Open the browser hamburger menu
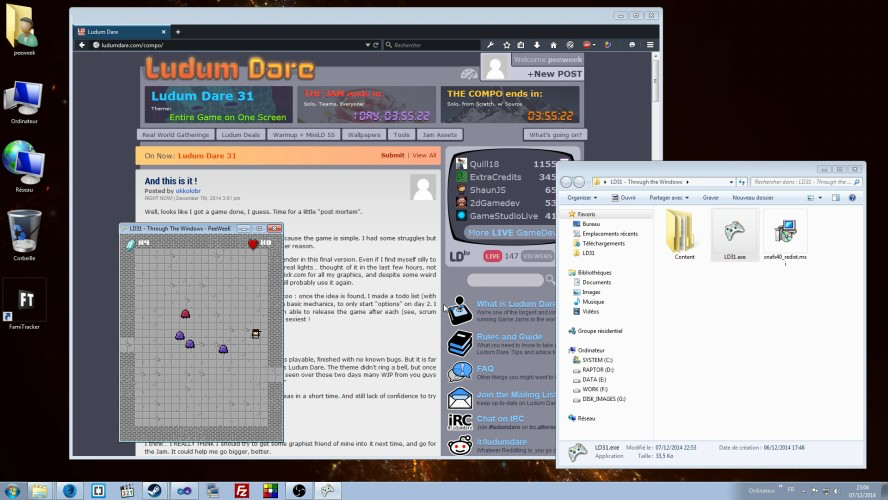 tap(650, 45)
